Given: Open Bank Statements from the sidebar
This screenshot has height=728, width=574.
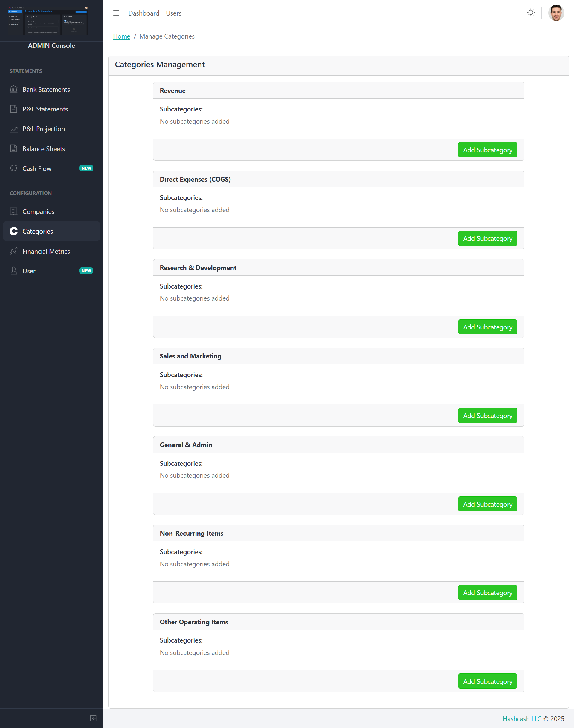Looking at the screenshot, I should 46,89.
